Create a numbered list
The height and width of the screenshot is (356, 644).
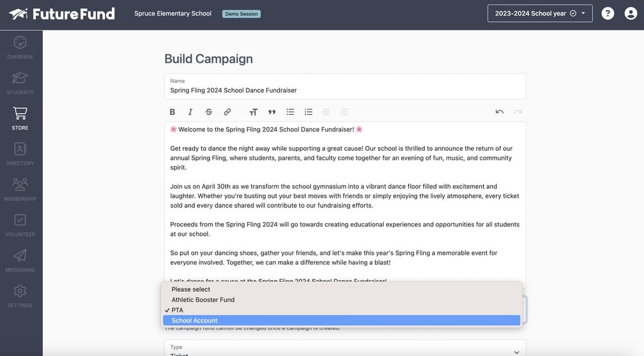coord(308,112)
